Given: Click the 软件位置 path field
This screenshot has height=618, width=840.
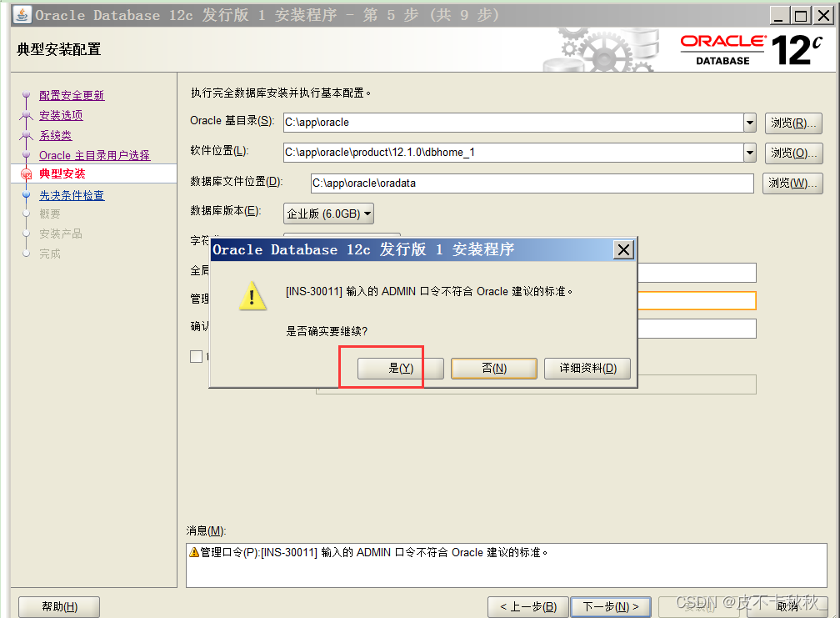Looking at the screenshot, I should [513, 153].
